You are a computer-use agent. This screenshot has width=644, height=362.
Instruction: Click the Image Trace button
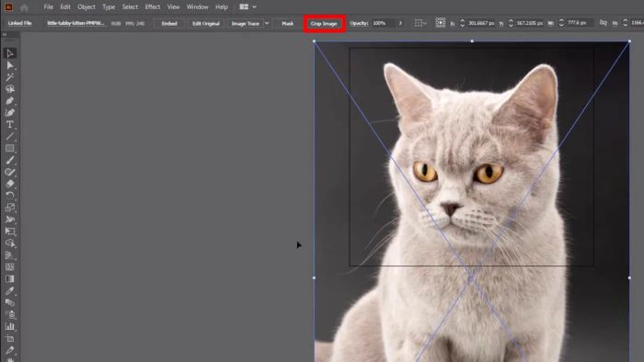[246, 23]
